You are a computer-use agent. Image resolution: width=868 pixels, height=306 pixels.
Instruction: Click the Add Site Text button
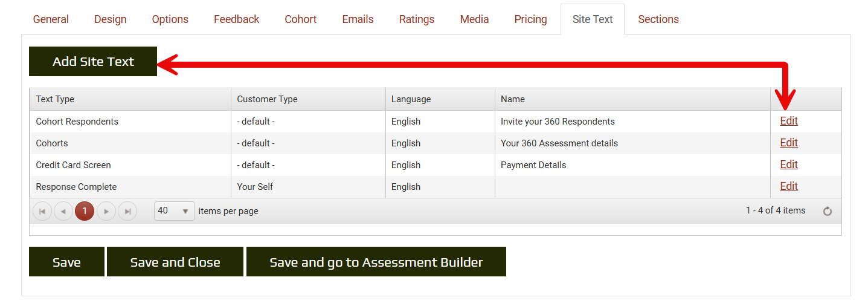pyautogui.click(x=93, y=62)
